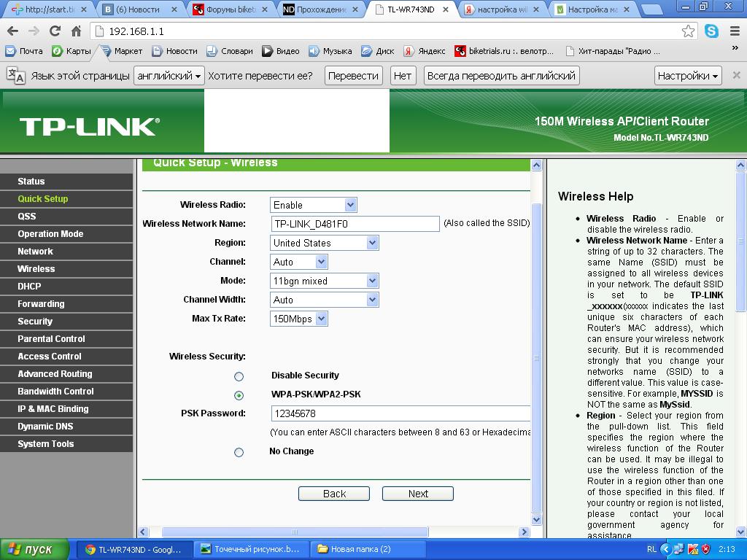The width and height of the screenshot is (747, 560).
Task: Click the Wireless Network Name field
Action: tap(355, 224)
